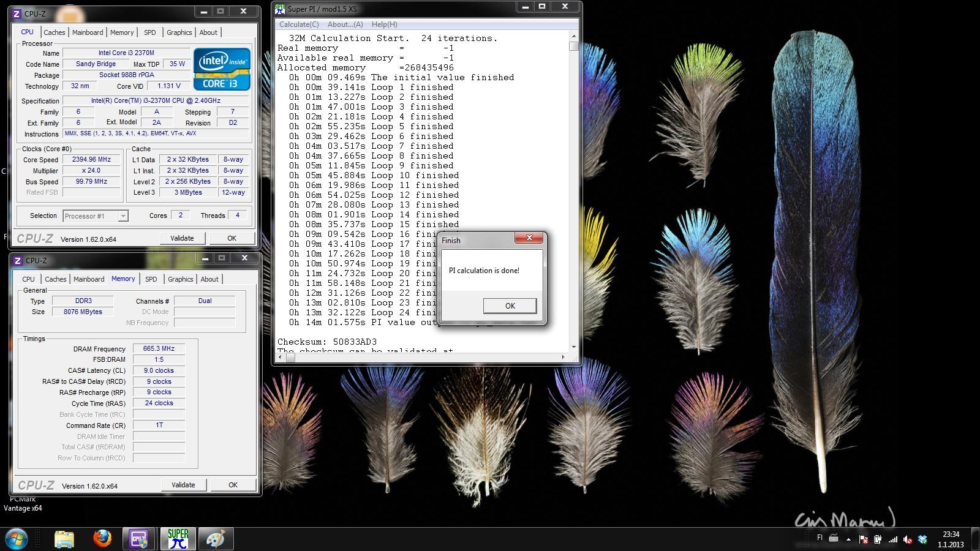Open the Calculate(C) menu in Super PI
The width and height of the screenshot is (980, 551).
pyautogui.click(x=299, y=24)
